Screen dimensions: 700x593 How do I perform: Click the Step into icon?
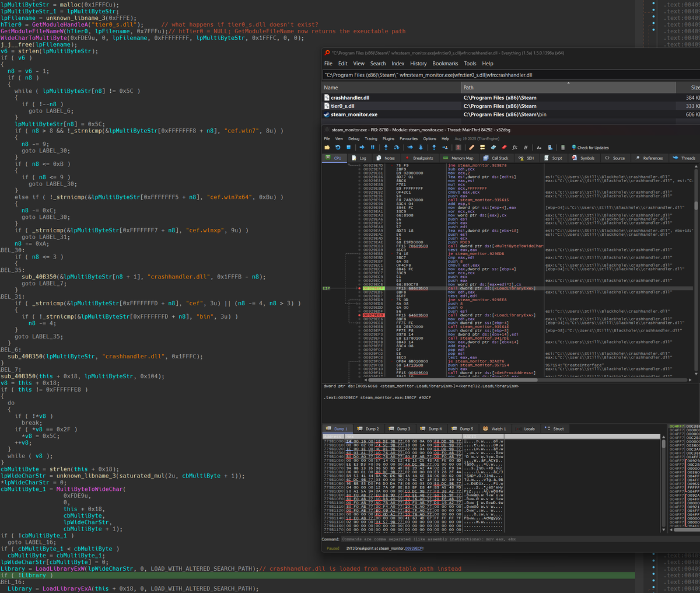pos(386,147)
